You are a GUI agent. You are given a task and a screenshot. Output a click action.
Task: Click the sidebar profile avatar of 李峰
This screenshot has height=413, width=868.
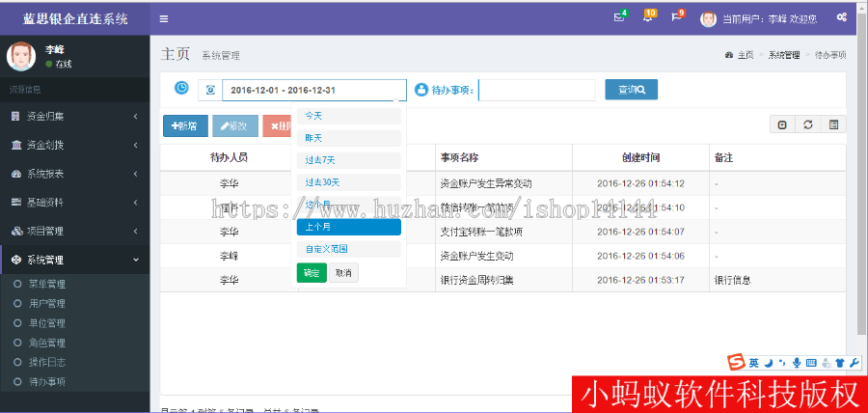(x=21, y=57)
